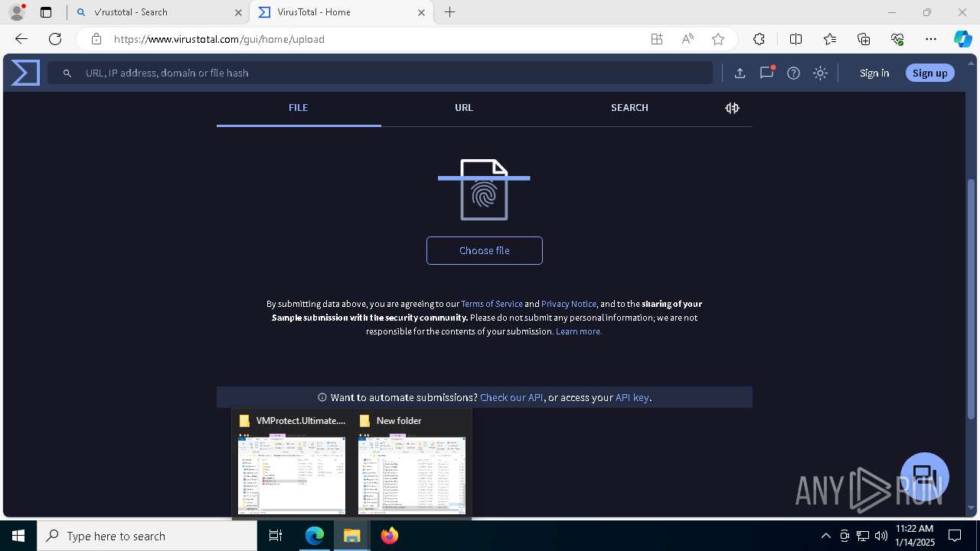Select the URL tab
Viewport: 980px width, 551px height.
pos(464,108)
